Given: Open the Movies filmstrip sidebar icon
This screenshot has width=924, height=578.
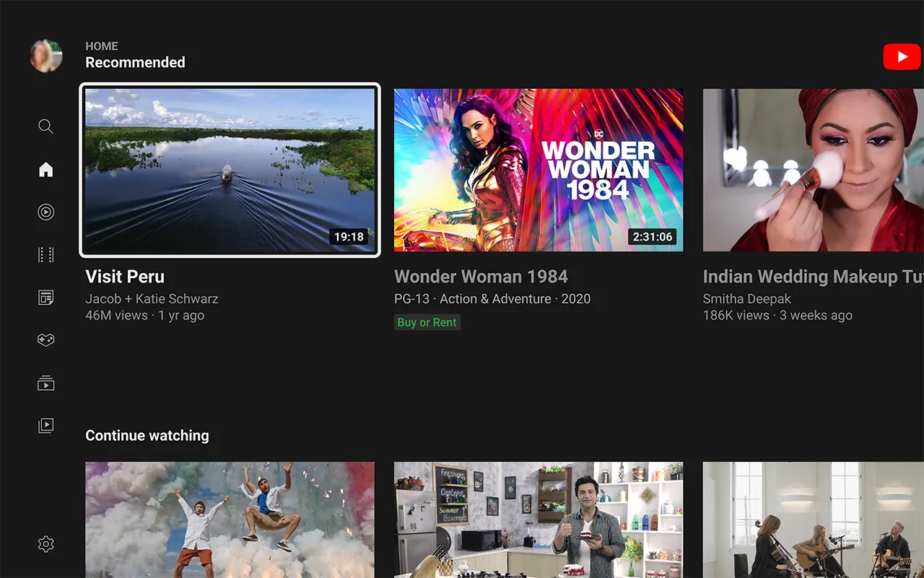Looking at the screenshot, I should pyautogui.click(x=45, y=254).
